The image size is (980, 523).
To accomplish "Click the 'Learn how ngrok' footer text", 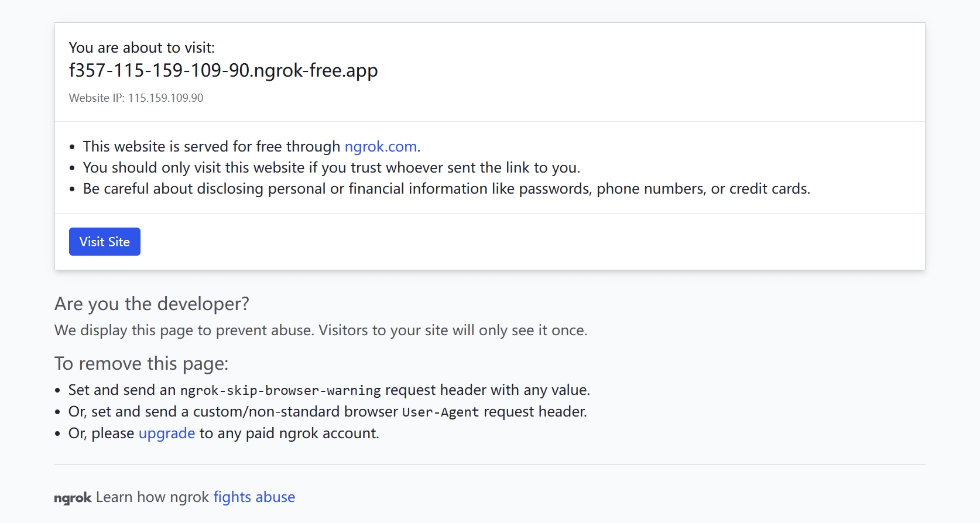I will (x=152, y=497).
